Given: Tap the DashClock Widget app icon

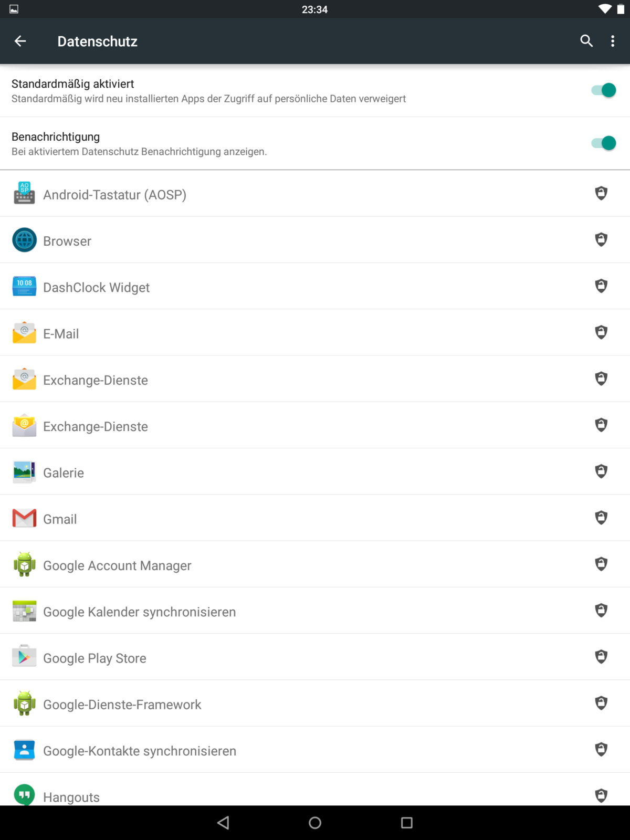Looking at the screenshot, I should [x=24, y=287].
